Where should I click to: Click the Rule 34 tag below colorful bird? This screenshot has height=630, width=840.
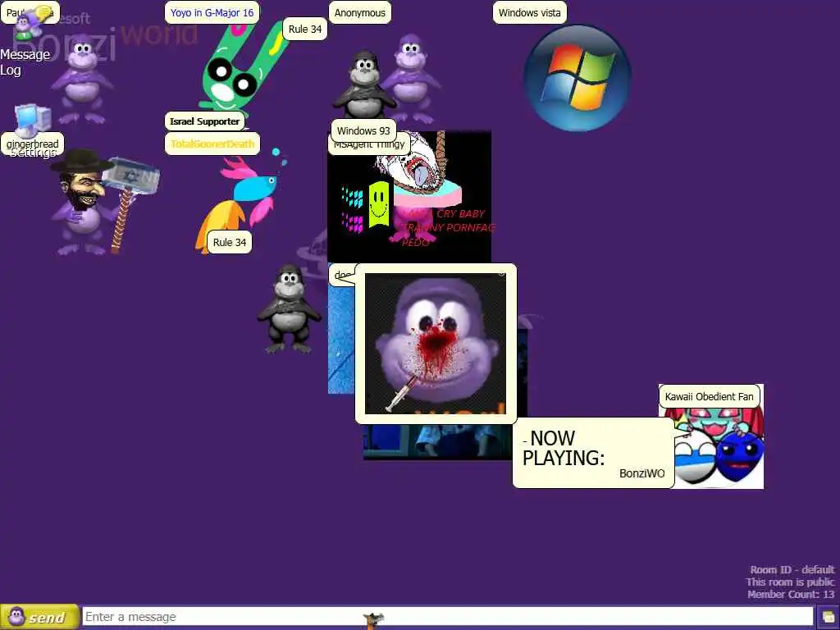coord(230,242)
